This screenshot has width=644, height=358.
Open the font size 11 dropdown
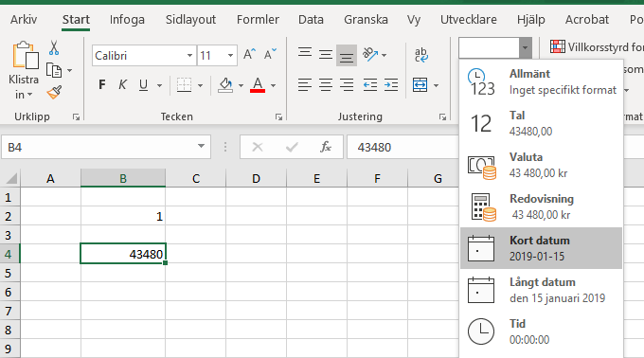coord(230,56)
